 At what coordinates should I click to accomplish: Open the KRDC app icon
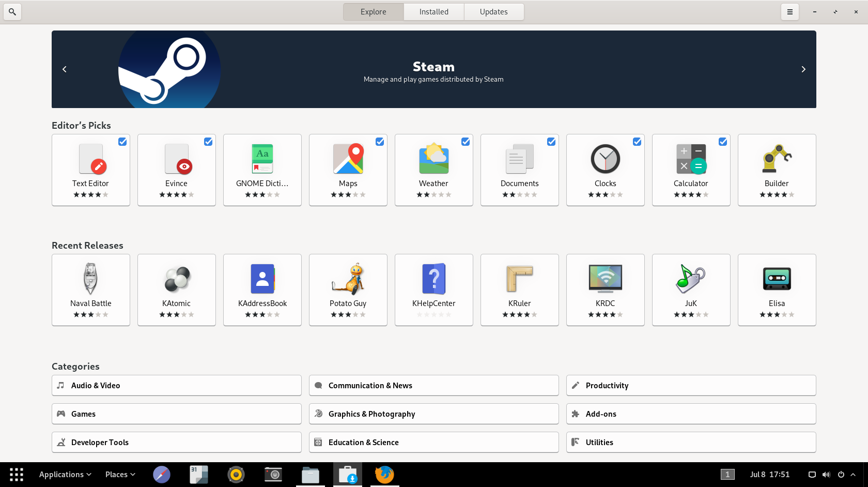pos(606,279)
